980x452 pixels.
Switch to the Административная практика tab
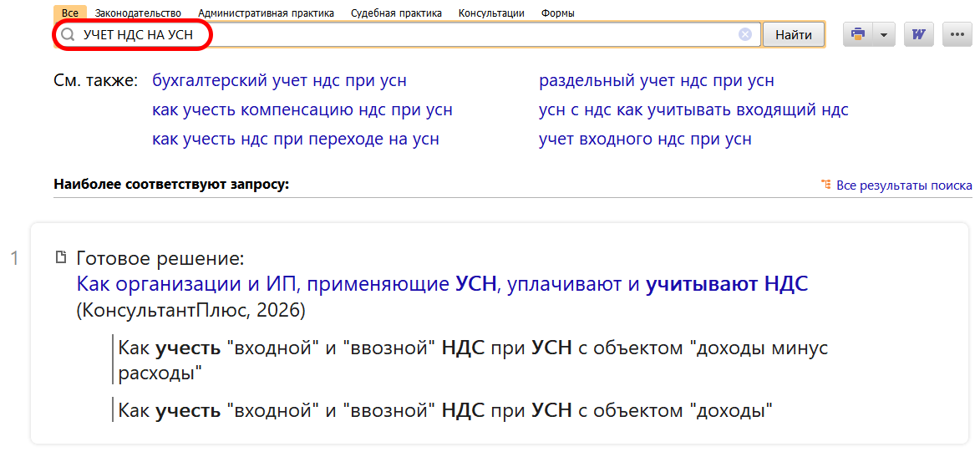(266, 13)
